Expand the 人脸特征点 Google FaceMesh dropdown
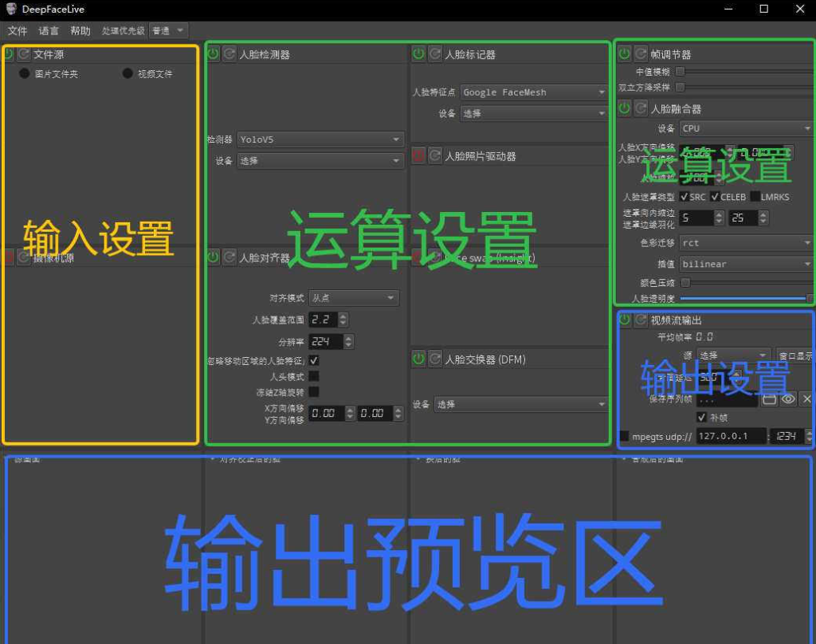Image resolution: width=816 pixels, height=644 pixels. click(x=534, y=92)
